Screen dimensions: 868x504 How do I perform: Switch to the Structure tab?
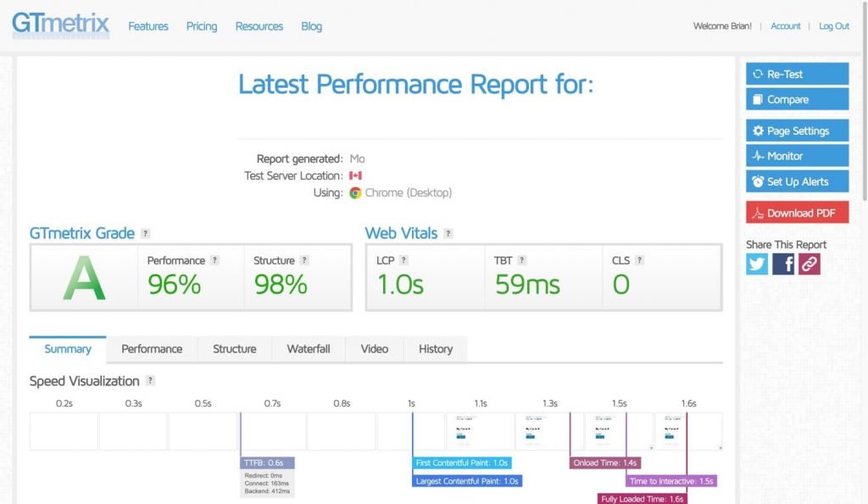click(x=235, y=349)
